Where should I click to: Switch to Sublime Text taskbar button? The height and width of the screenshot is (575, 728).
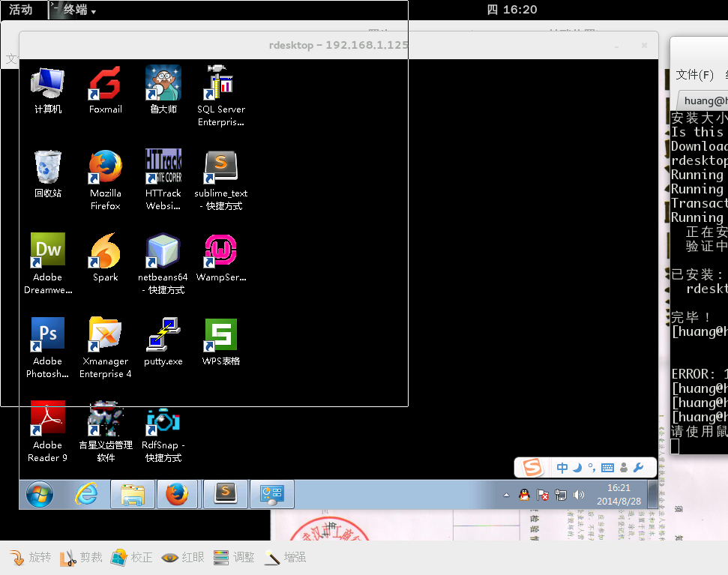tap(225, 494)
